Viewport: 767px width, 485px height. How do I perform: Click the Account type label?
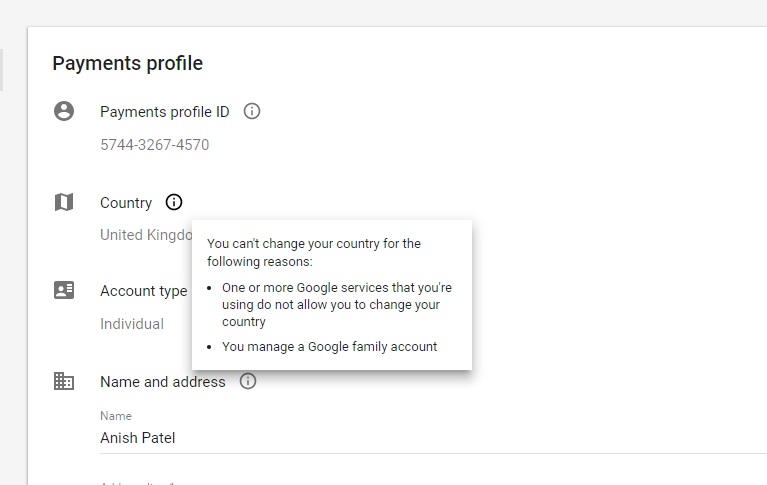143,291
